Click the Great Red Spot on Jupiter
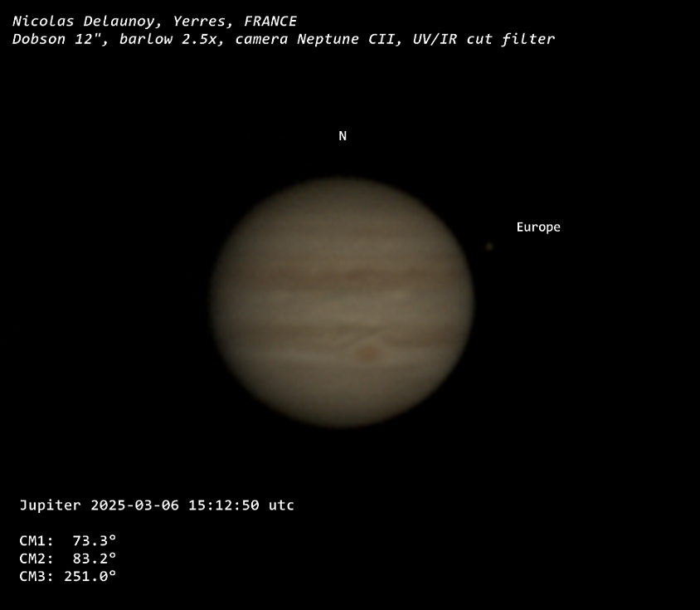Viewport: 700px width, 610px height. (368, 353)
